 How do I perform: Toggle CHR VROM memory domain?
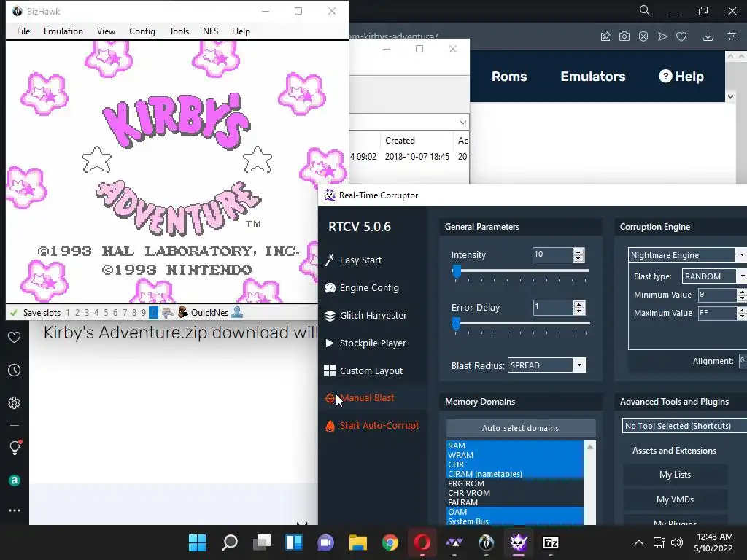514,493
